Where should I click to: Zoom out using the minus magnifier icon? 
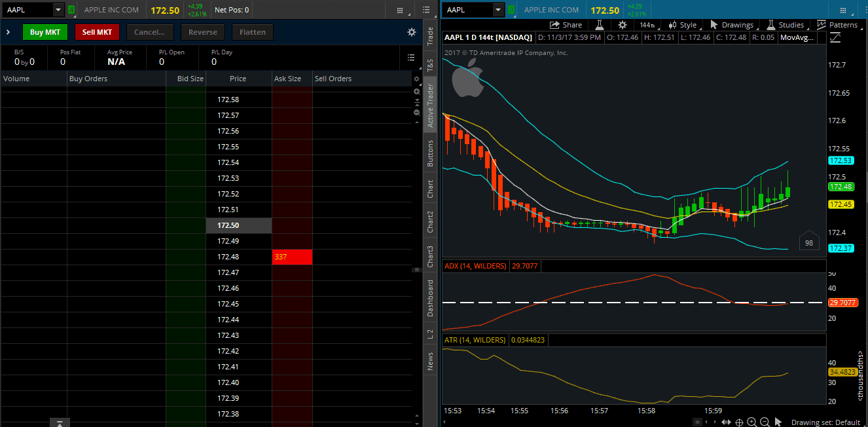click(765, 422)
